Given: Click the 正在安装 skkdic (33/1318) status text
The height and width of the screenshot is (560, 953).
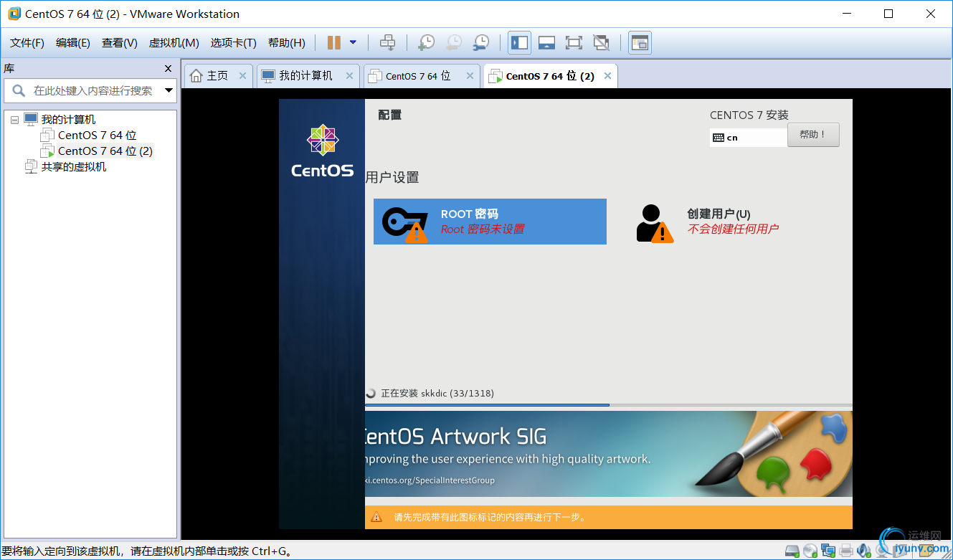Looking at the screenshot, I should pos(437,393).
